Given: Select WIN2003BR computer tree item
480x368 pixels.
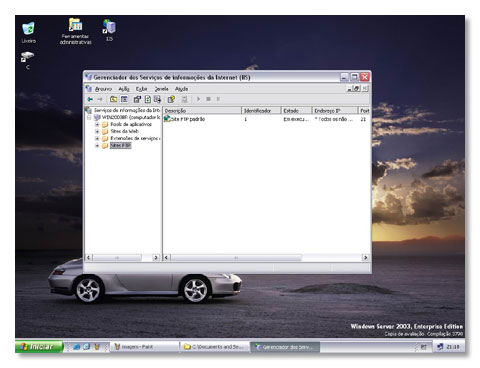Looking at the screenshot, I should [x=131, y=117].
